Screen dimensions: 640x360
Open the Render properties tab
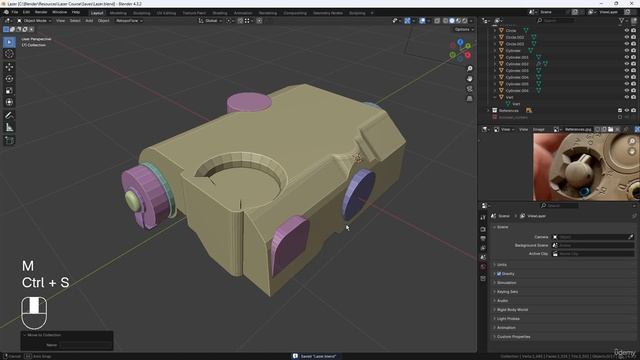(483, 229)
